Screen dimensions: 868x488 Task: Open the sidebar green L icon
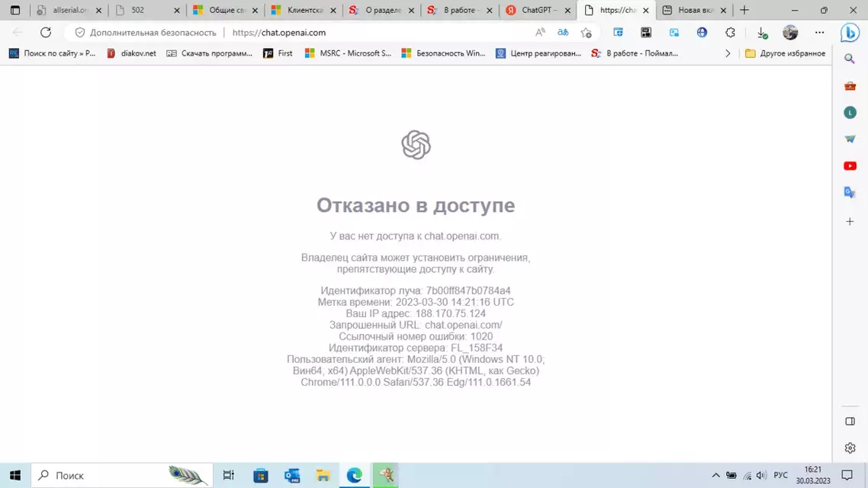coord(850,112)
